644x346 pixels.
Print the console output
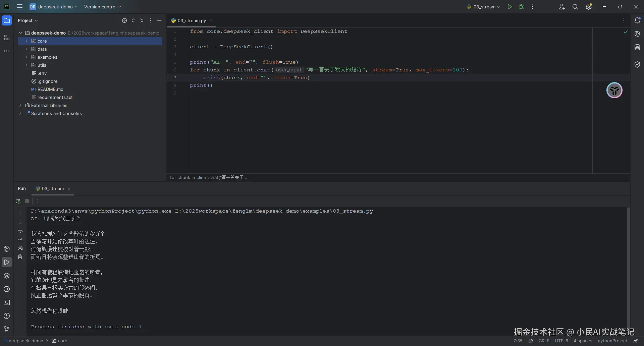tap(20, 248)
